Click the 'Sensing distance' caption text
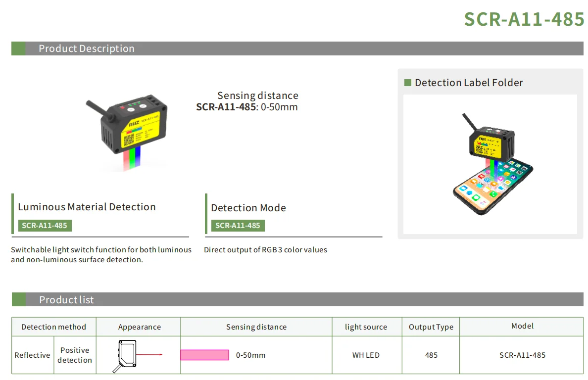 (x=258, y=95)
